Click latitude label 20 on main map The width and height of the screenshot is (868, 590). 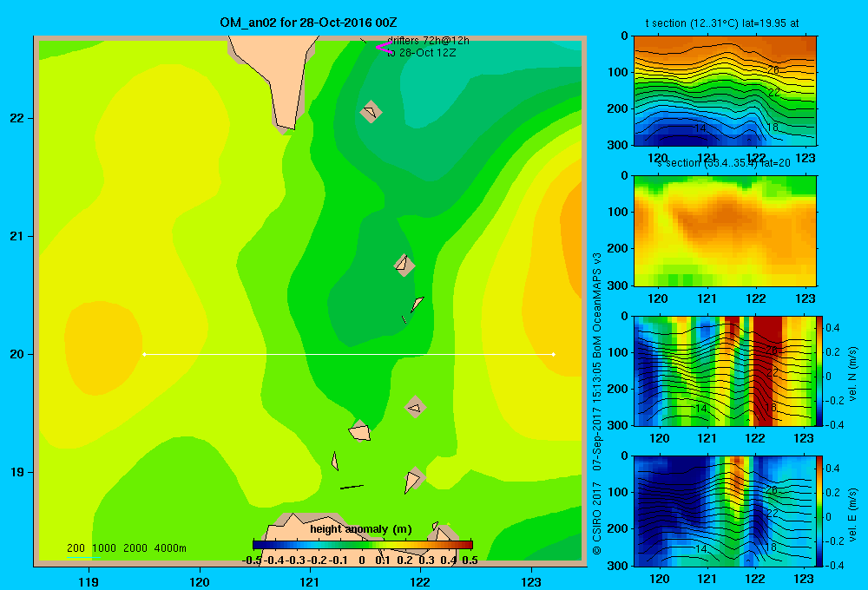click(x=17, y=354)
